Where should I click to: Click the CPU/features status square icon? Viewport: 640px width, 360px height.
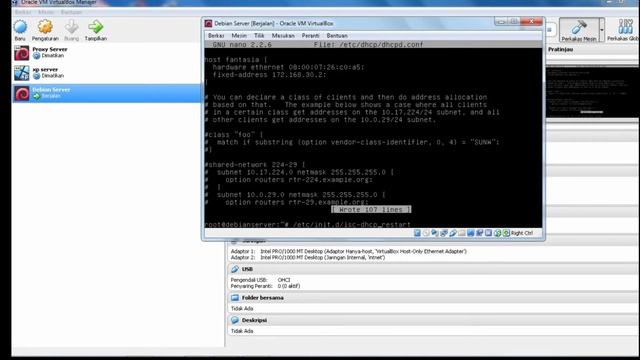click(x=489, y=233)
